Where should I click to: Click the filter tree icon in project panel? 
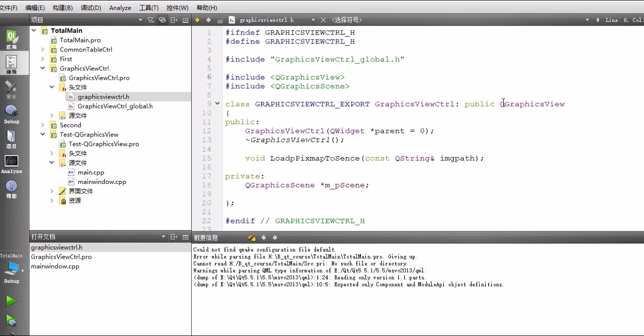[x=151, y=20]
